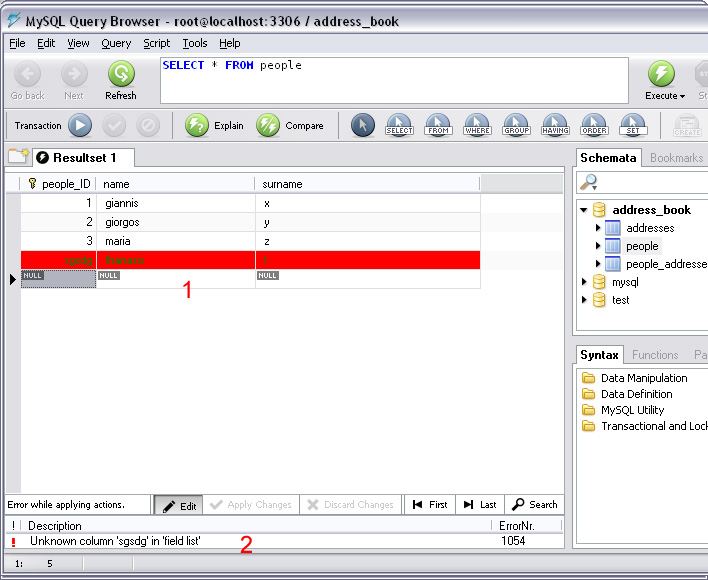Expand the mysql schema
708x580 pixels.
tap(584, 282)
